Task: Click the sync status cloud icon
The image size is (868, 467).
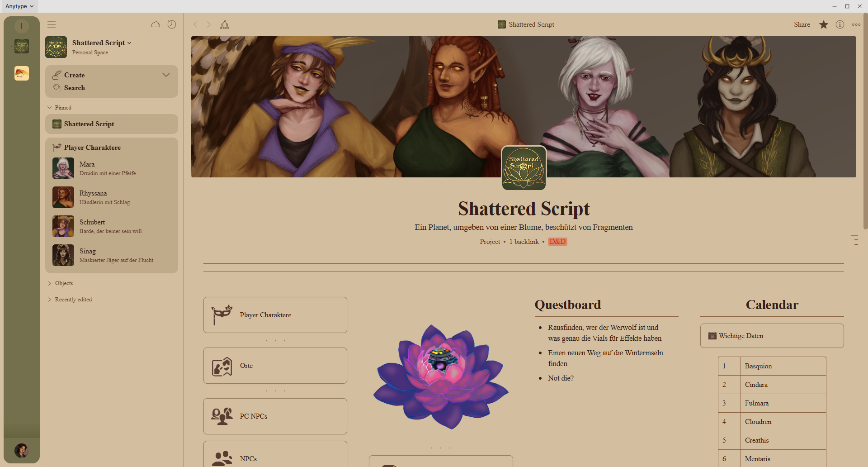Action: [156, 24]
